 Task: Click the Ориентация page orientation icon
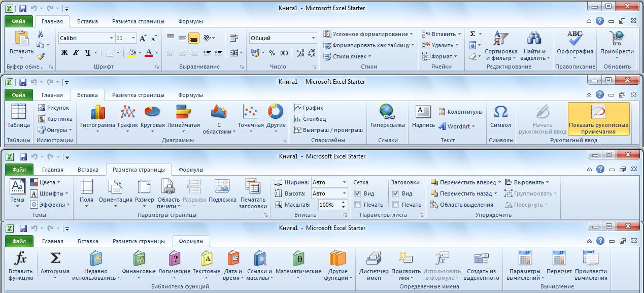(x=115, y=188)
